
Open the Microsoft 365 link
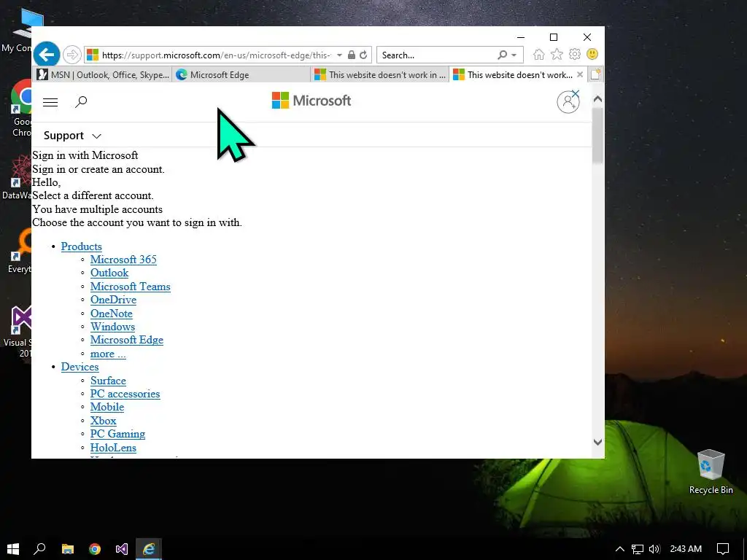(x=123, y=260)
